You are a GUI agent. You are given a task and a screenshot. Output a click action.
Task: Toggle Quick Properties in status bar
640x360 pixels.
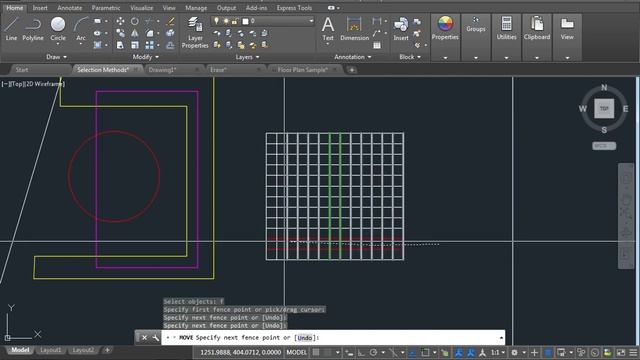pyautogui.click(x=548, y=352)
